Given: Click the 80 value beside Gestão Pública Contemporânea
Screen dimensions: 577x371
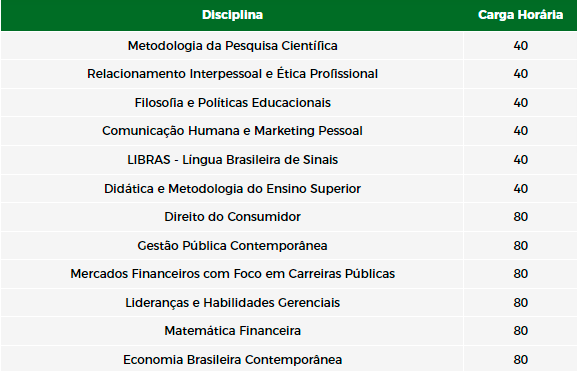Looking at the screenshot, I should (521, 245).
